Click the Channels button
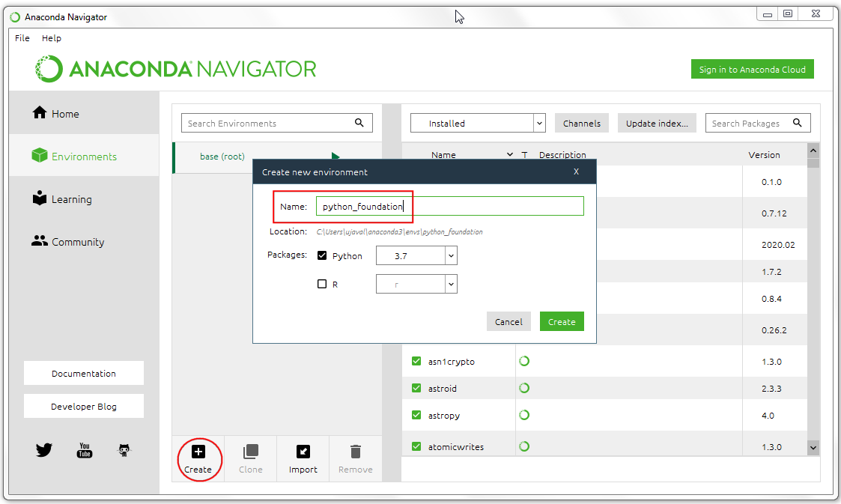Screen dimensions: 841x504 point(582,124)
